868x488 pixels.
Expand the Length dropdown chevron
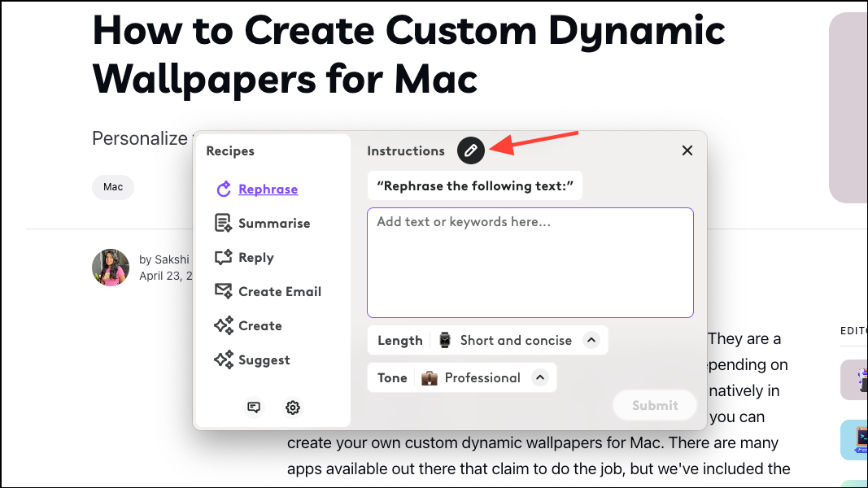(591, 340)
